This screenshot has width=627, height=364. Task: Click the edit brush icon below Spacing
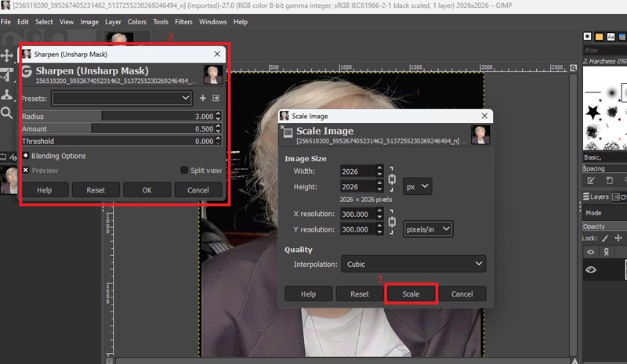[591, 180]
